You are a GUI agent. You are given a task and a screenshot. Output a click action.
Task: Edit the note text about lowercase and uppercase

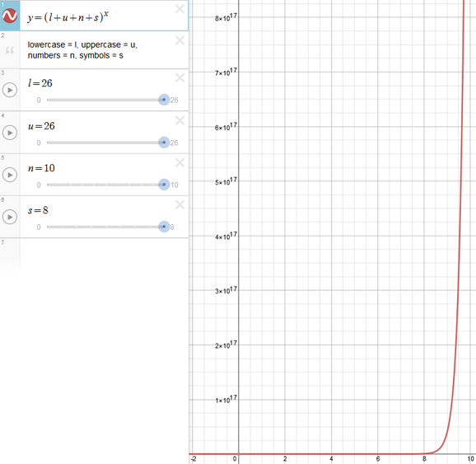tap(82, 50)
